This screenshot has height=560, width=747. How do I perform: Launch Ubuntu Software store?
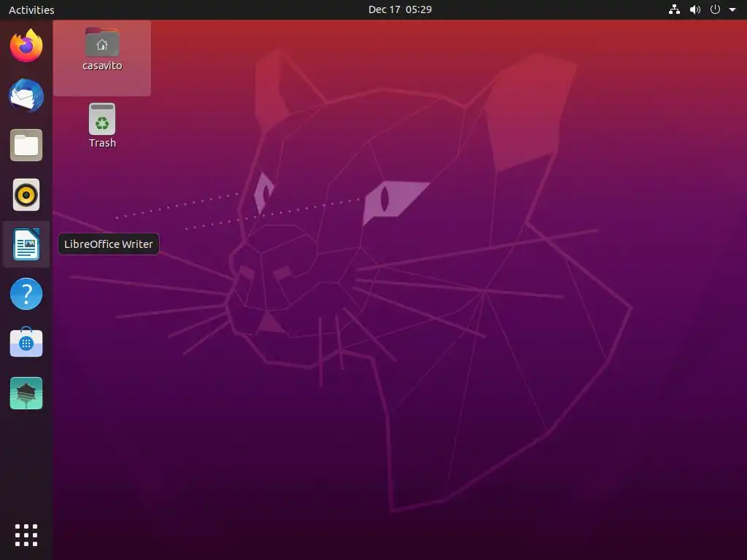pyautogui.click(x=26, y=343)
